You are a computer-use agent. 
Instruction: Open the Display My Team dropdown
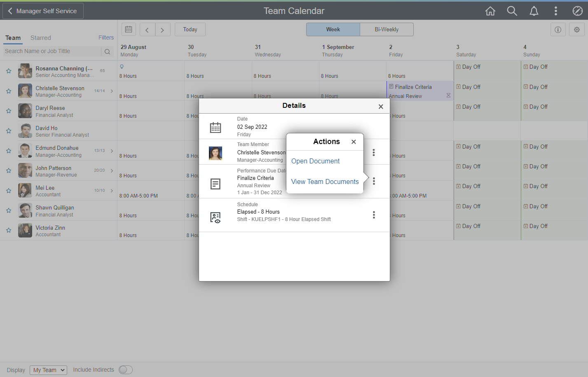click(x=48, y=370)
